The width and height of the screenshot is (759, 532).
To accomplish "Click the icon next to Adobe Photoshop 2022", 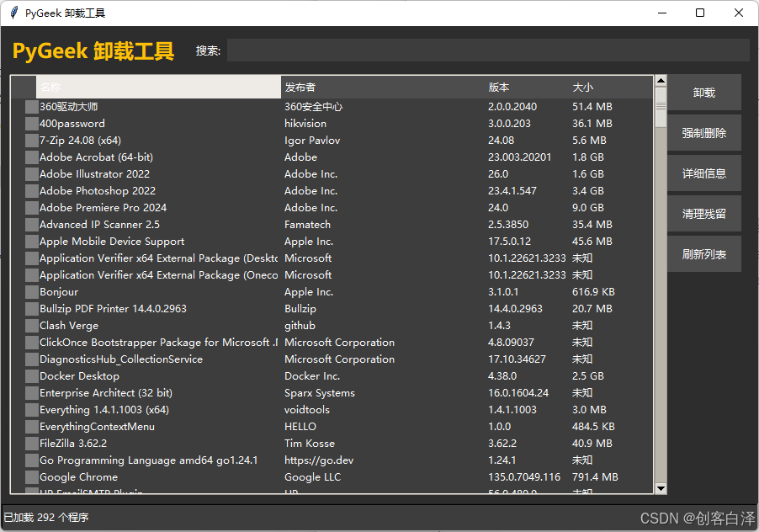I will click(x=32, y=191).
